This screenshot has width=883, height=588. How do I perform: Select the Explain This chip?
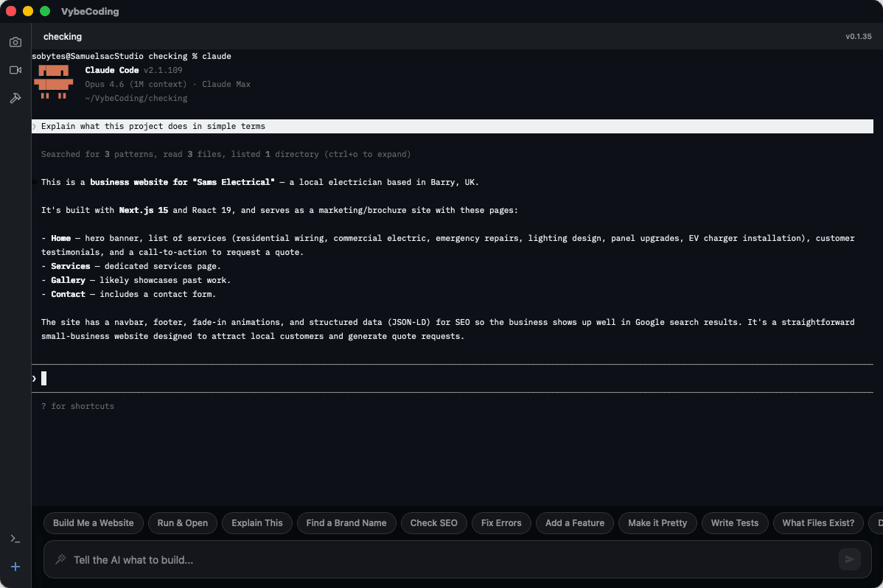[x=256, y=522]
